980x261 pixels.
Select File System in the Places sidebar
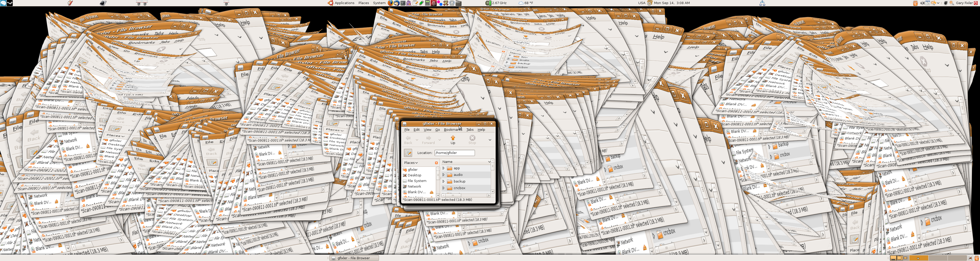tap(419, 181)
